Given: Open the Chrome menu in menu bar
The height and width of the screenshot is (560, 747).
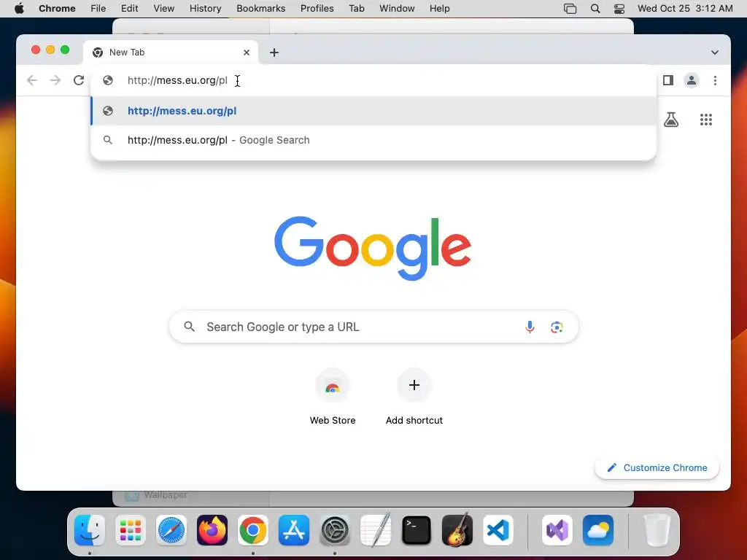Looking at the screenshot, I should coord(57,9).
